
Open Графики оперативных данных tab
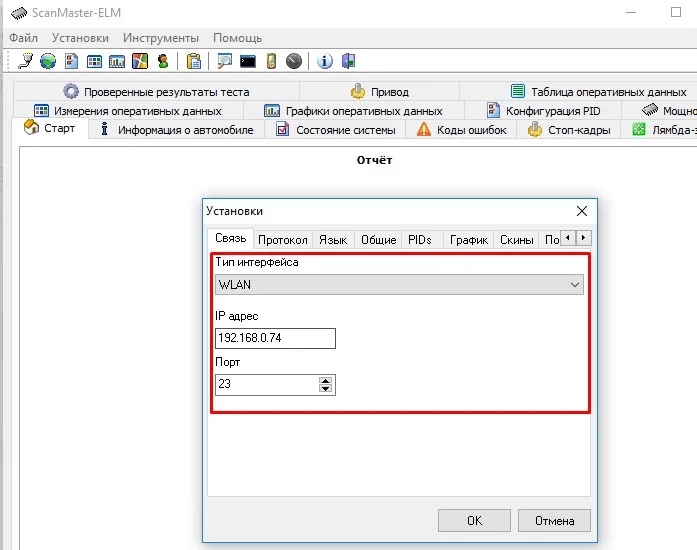click(353, 111)
